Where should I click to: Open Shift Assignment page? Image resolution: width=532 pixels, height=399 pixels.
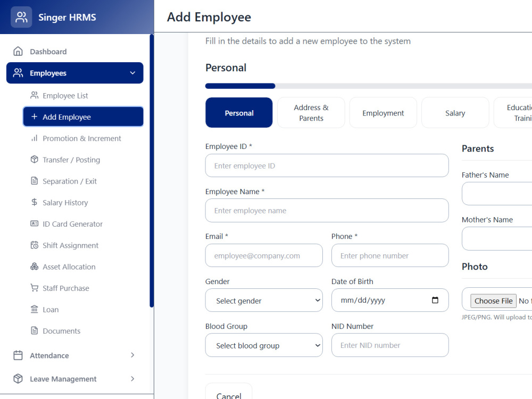point(83,245)
